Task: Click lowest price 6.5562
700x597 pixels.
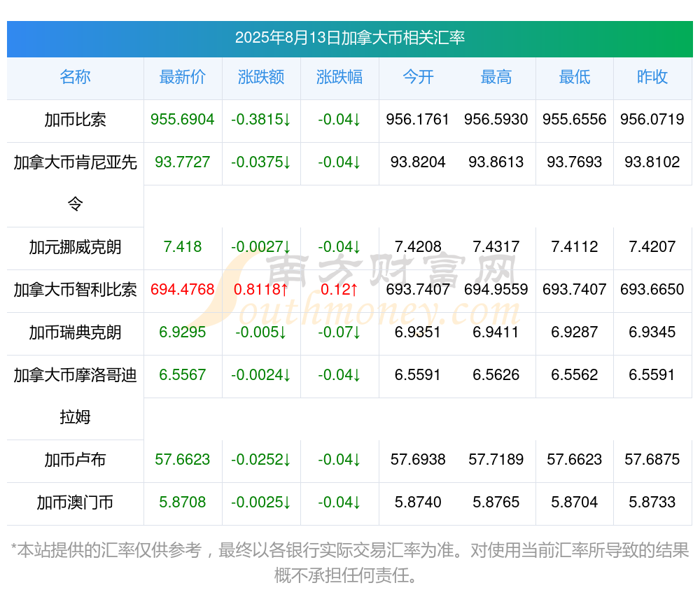Action: pos(575,375)
